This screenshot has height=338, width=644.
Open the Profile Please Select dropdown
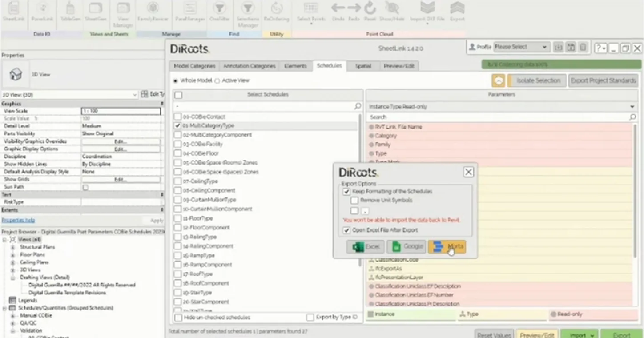point(521,47)
